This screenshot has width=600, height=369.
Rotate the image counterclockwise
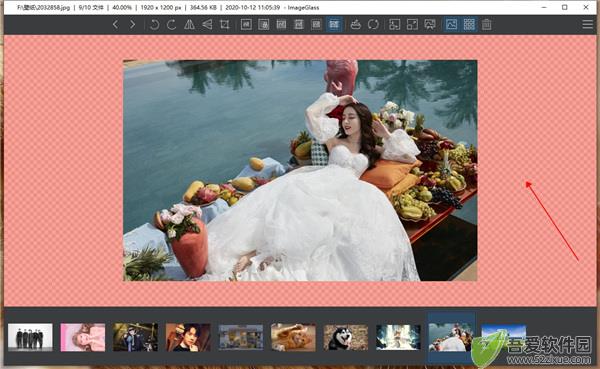(155, 24)
